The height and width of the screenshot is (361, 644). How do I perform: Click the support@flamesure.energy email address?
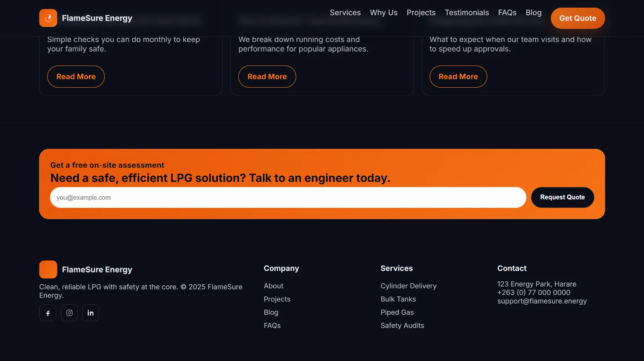[542, 301]
